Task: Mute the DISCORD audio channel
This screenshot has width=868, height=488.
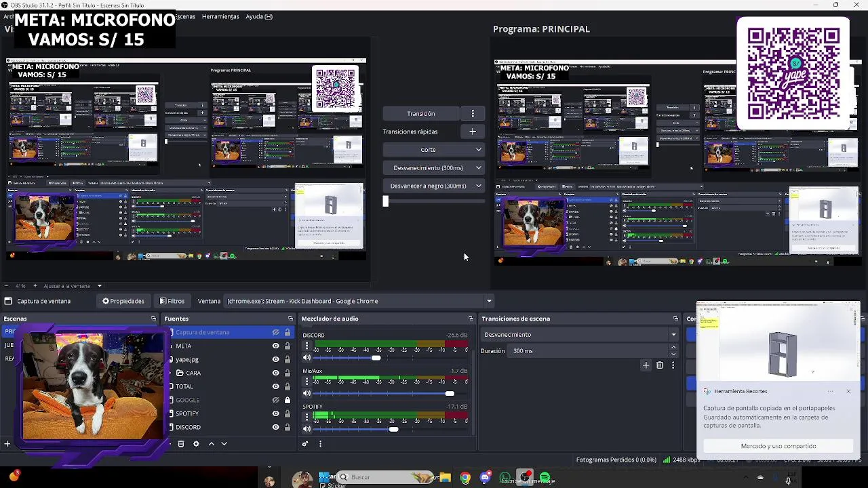Action: point(307,357)
